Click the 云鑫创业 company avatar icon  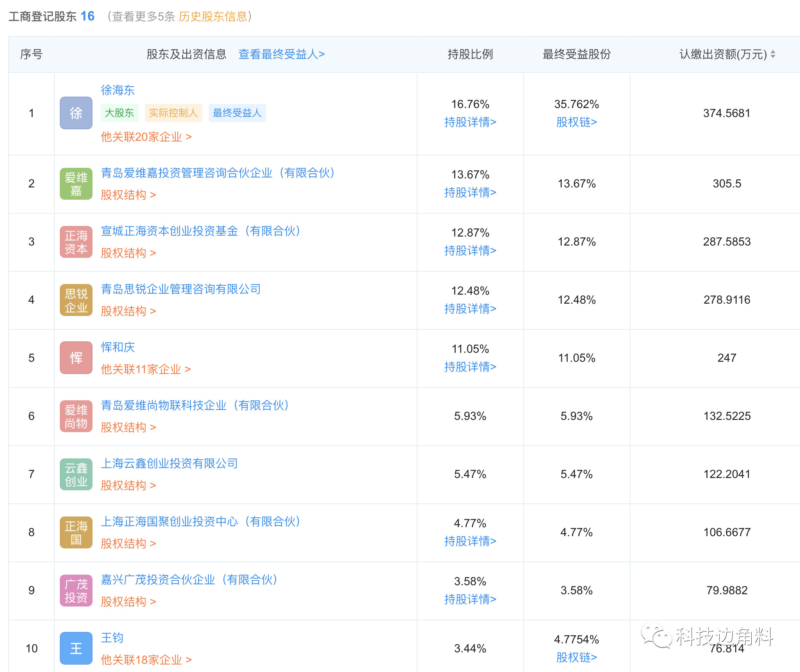click(x=76, y=474)
